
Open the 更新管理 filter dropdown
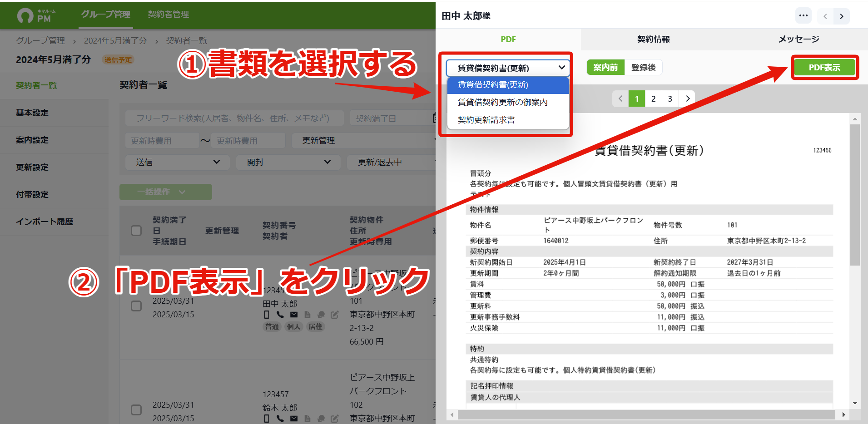point(364,140)
